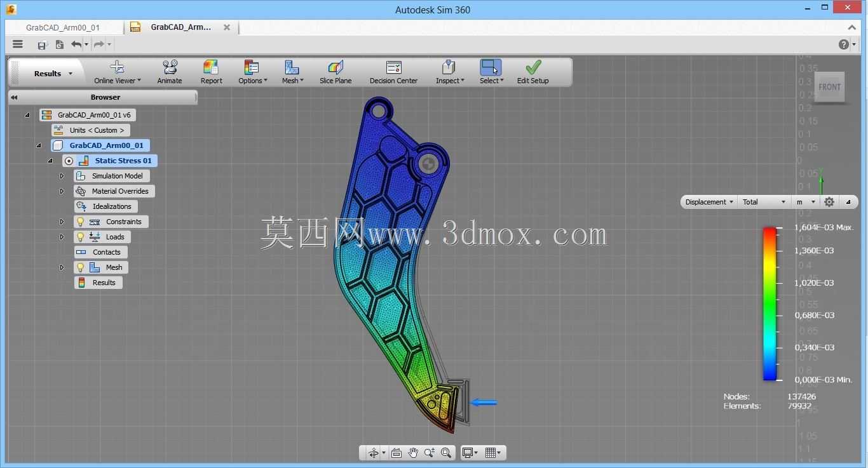Toggle the Constraints visibility light bulb
The width and height of the screenshot is (868, 468).
click(x=80, y=222)
